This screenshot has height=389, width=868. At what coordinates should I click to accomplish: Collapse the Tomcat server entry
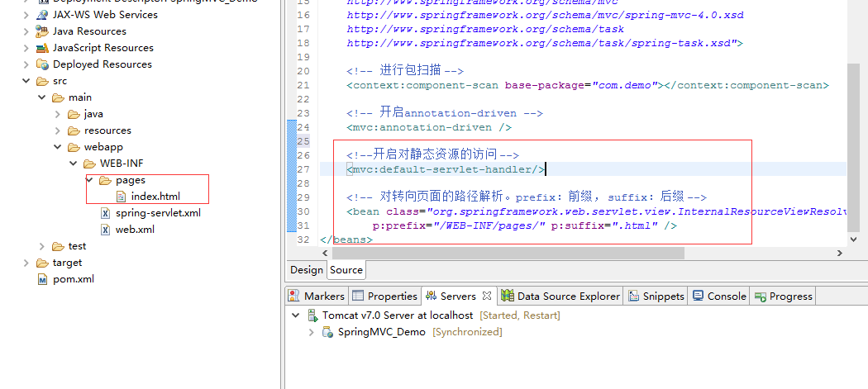pos(296,315)
